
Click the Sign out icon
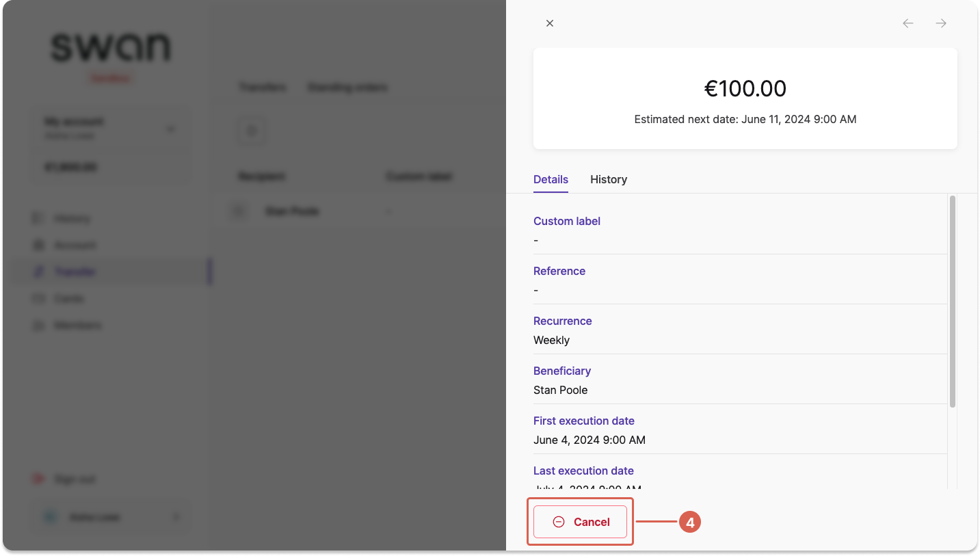click(x=38, y=479)
